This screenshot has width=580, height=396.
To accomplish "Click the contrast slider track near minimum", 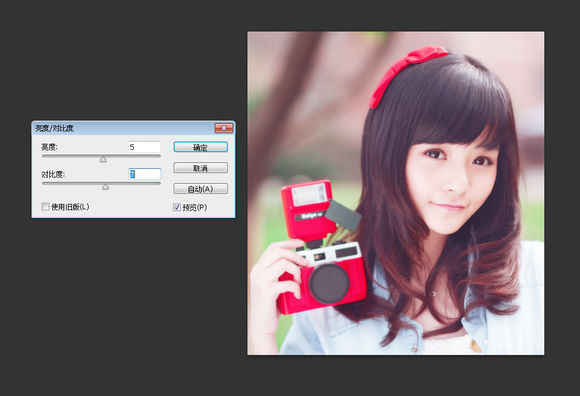I will pyautogui.click(x=45, y=183).
